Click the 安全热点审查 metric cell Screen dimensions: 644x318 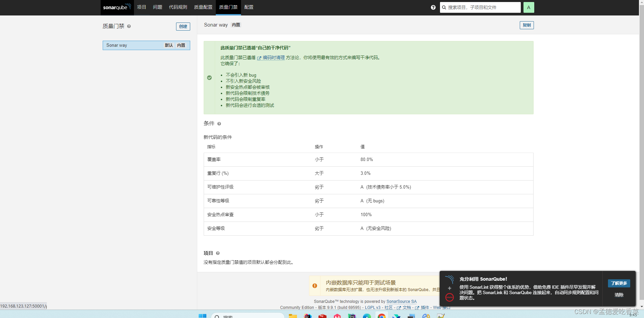coord(221,215)
